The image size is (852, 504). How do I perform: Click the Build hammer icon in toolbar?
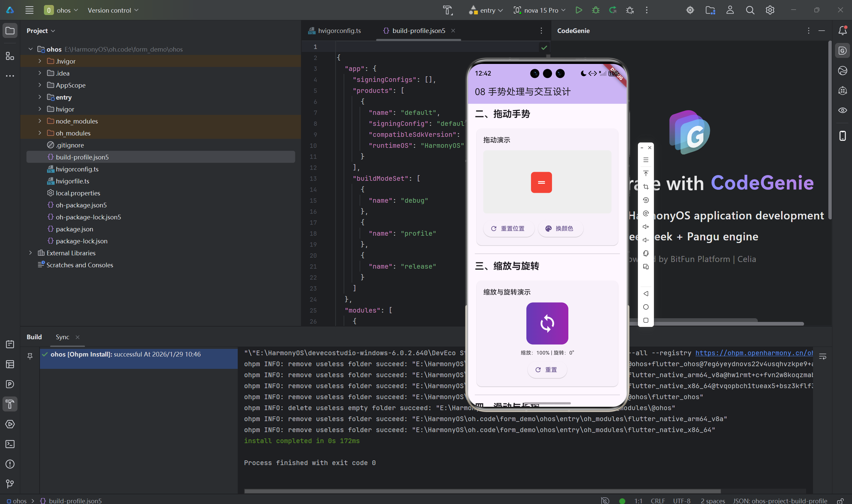[x=447, y=10]
